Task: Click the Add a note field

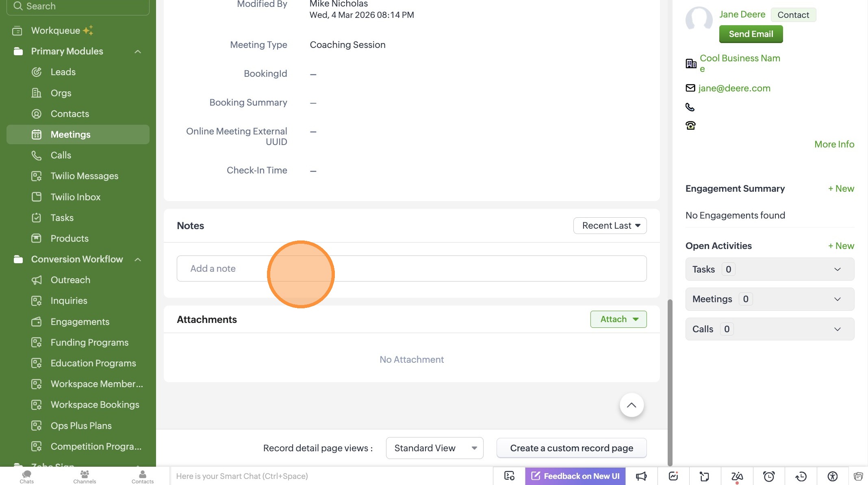Action: tap(411, 268)
